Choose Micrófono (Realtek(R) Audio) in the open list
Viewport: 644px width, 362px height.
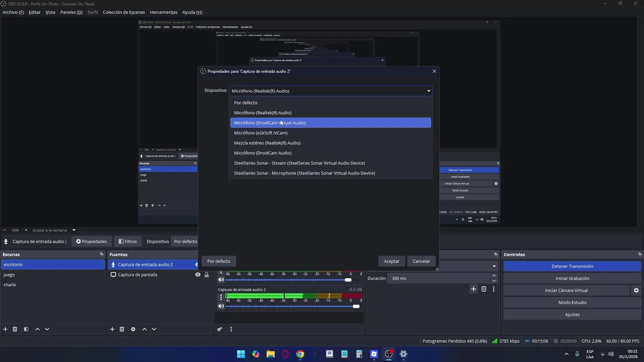pos(331,113)
